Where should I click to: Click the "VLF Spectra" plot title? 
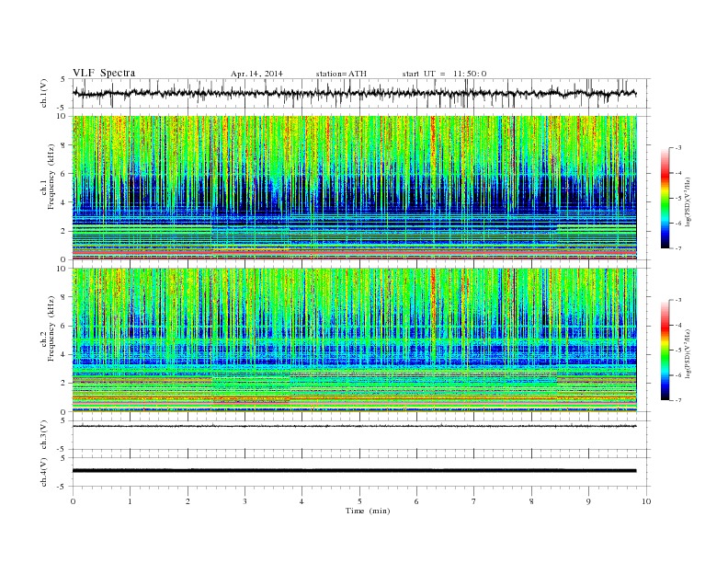tap(104, 73)
